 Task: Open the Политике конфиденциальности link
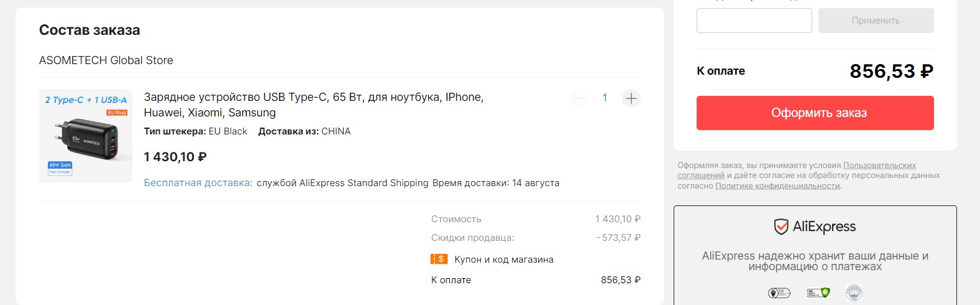click(777, 186)
